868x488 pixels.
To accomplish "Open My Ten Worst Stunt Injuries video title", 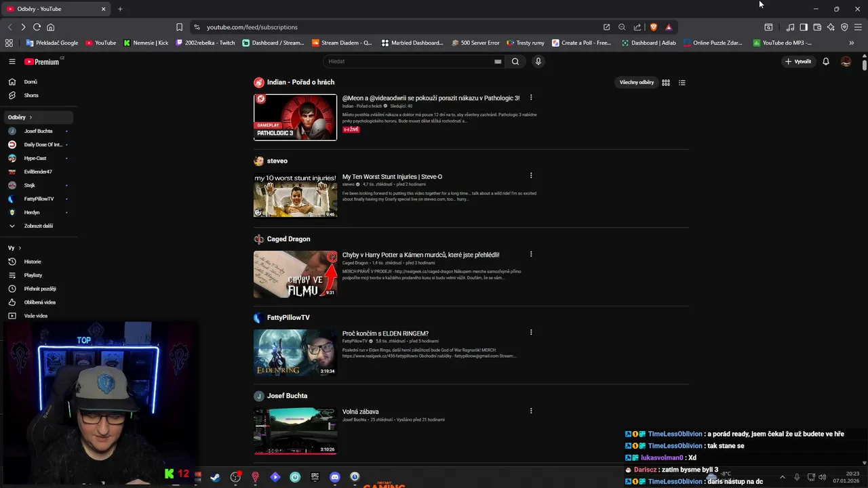I will coord(392,177).
